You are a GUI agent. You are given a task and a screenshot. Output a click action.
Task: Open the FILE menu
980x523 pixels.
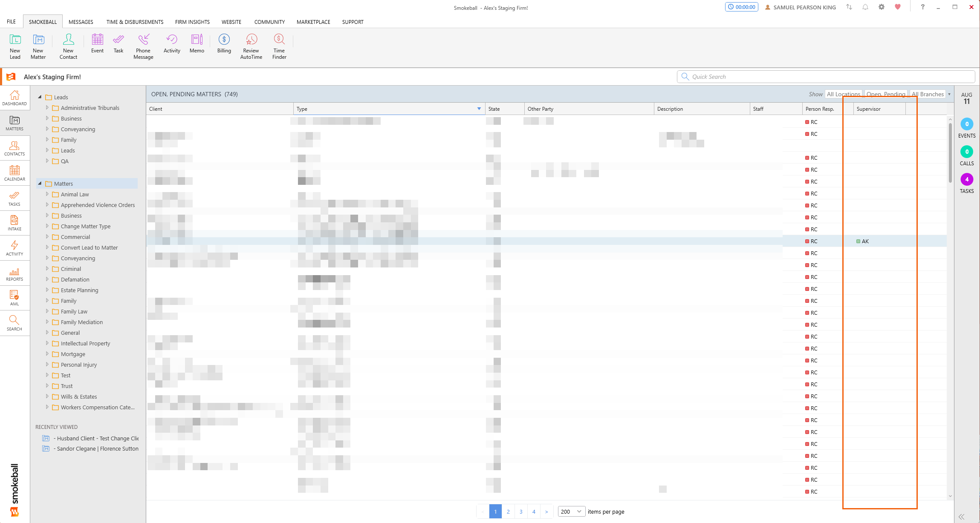click(x=12, y=22)
